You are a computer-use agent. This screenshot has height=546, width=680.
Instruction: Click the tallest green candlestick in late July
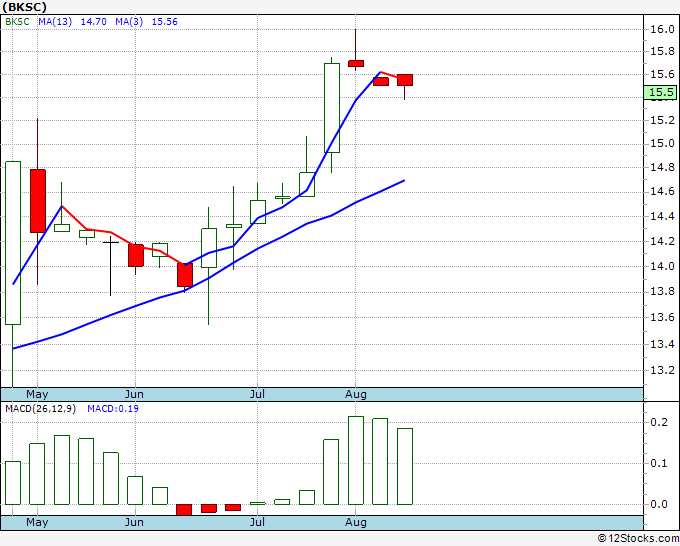(x=332, y=108)
